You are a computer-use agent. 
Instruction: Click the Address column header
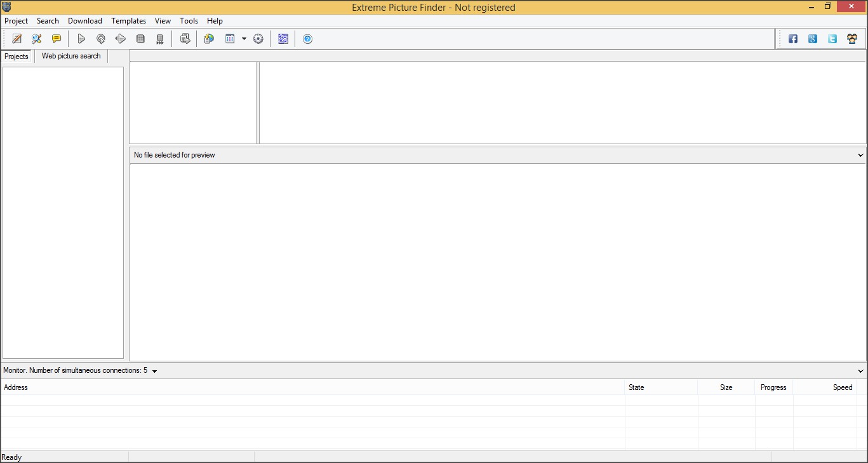pos(313,387)
